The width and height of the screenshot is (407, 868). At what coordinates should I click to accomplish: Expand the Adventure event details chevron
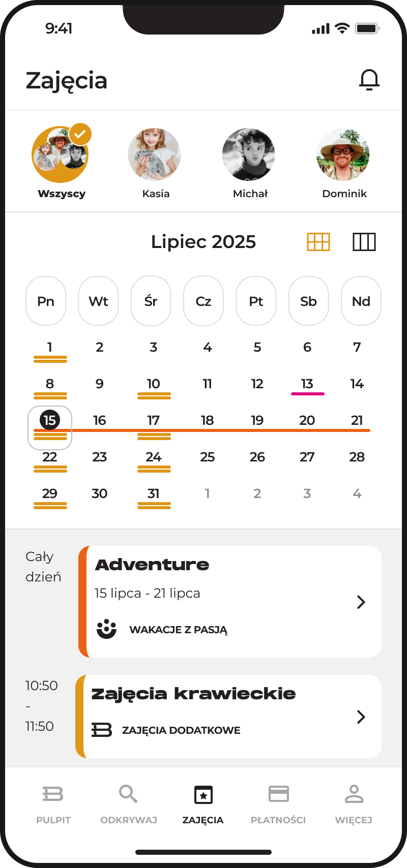coord(361,602)
